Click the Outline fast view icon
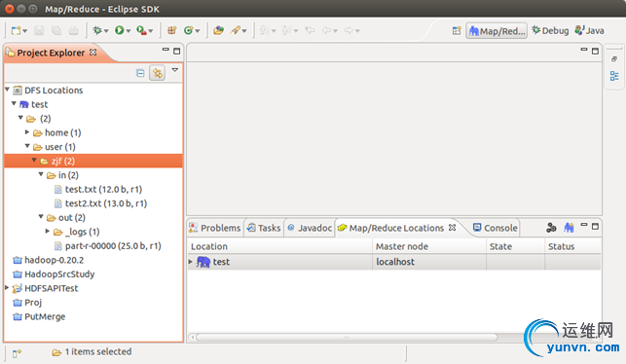The height and width of the screenshot is (364, 626). [614, 76]
